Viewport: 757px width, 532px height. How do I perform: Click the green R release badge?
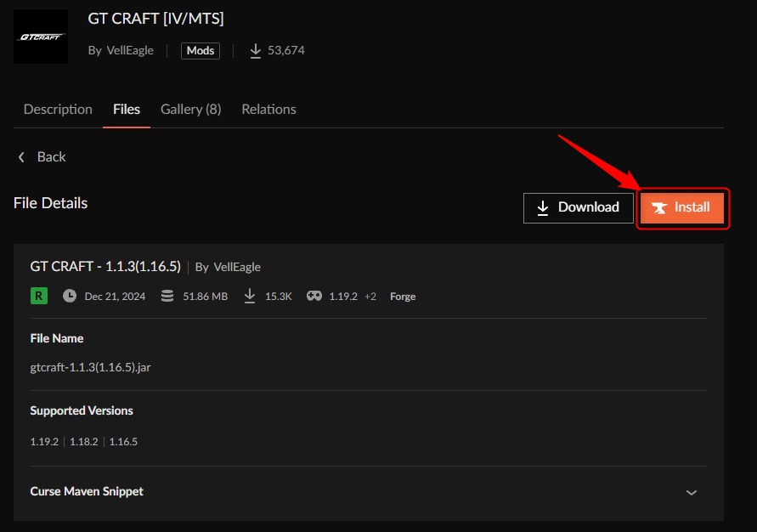point(39,296)
